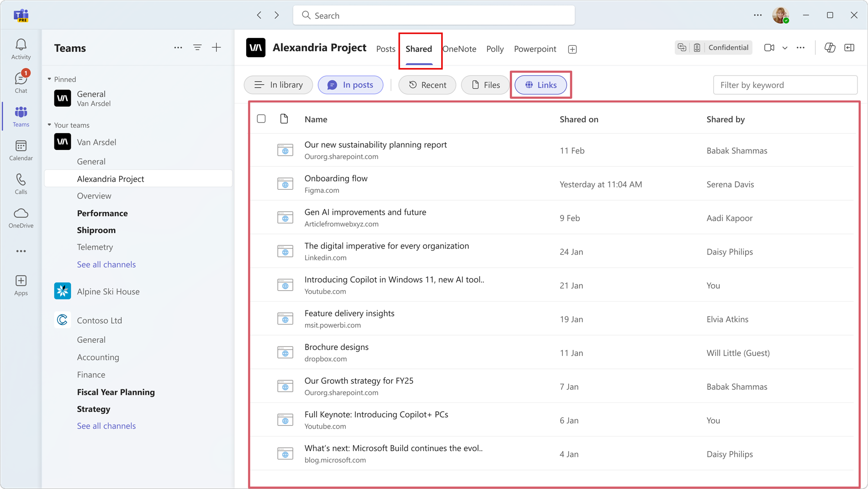Open the user profile avatar
This screenshot has height=489, width=868.
click(x=780, y=15)
